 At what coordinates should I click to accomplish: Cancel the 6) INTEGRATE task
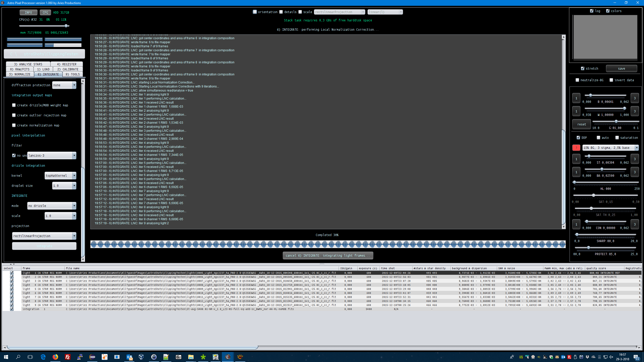click(x=328, y=255)
